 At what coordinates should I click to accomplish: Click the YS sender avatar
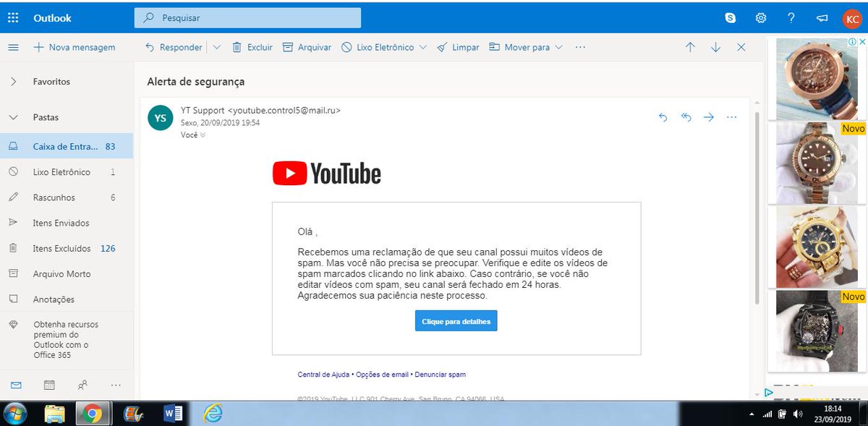click(160, 117)
